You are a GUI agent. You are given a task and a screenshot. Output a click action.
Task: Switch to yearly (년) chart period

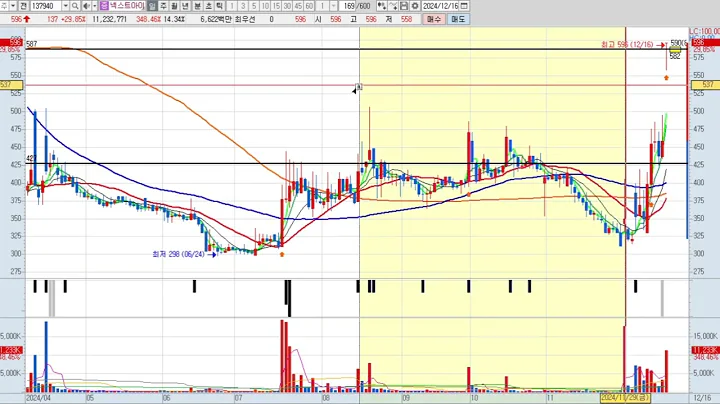tap(185, 6)
